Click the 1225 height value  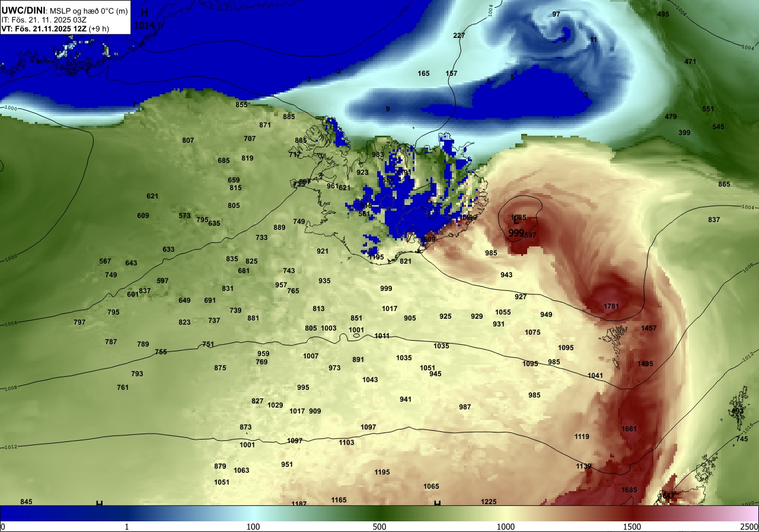pos(489,502)
